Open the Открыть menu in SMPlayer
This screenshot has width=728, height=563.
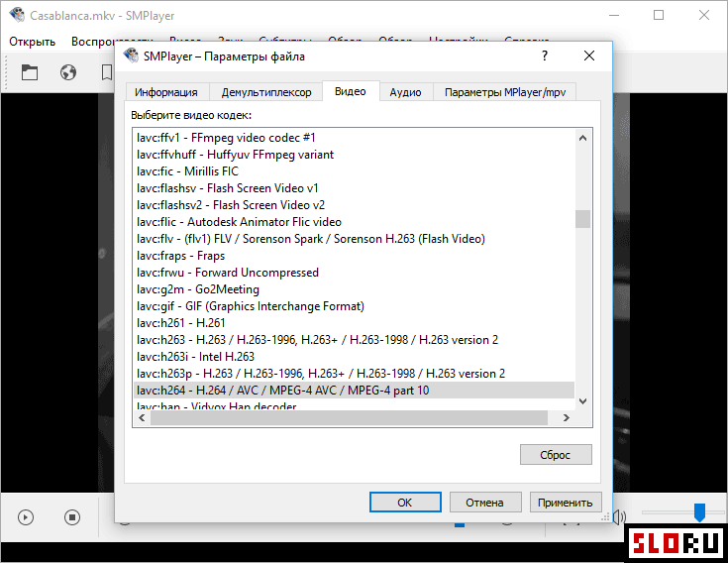pos(32,42)
